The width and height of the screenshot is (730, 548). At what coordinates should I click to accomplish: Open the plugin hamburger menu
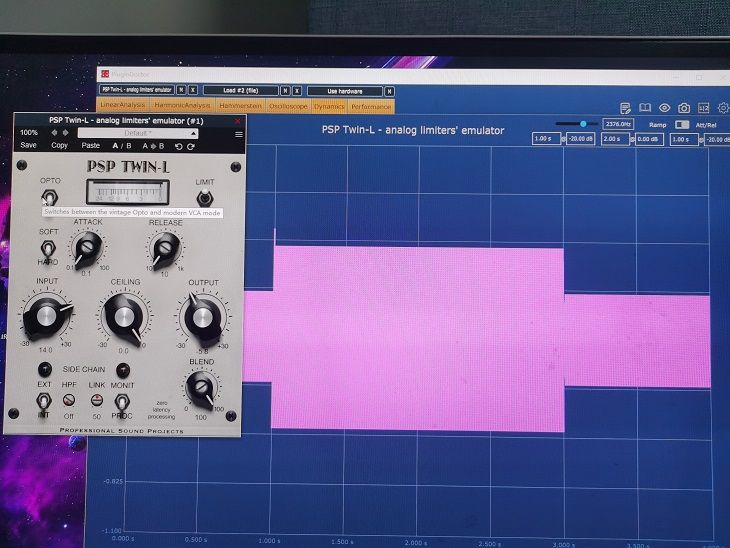pyautogui.click(x=238, y=134)
